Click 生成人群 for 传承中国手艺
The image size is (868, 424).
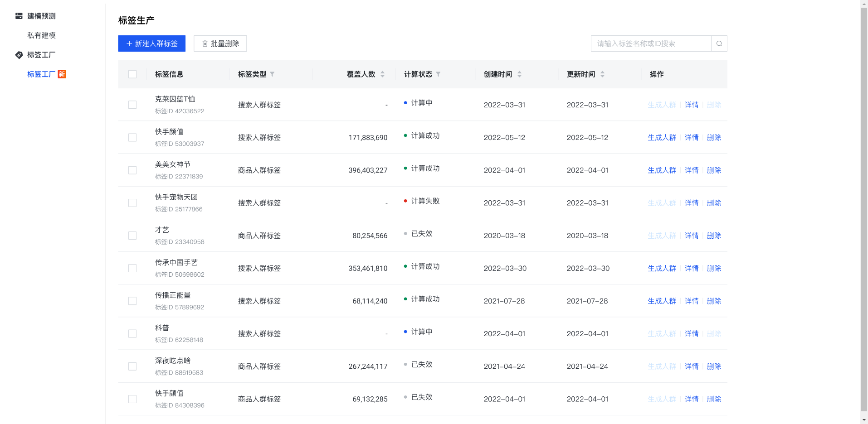pyautogui.click(x=662, y=269)
